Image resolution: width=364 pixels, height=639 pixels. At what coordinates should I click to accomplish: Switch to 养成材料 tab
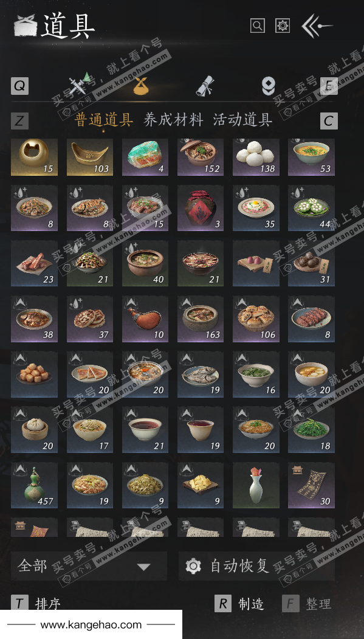pos(173,120)
